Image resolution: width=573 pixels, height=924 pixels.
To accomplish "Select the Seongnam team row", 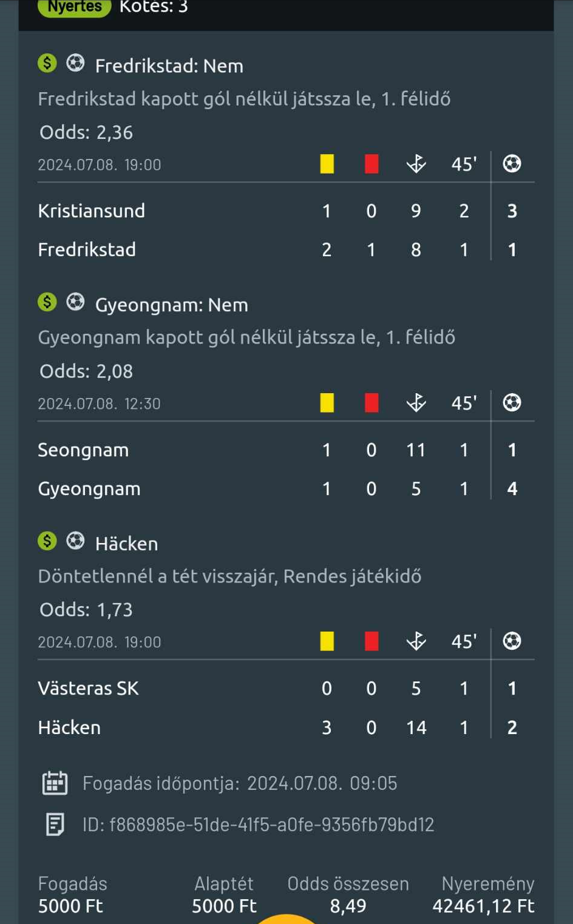I will [286, 450].
